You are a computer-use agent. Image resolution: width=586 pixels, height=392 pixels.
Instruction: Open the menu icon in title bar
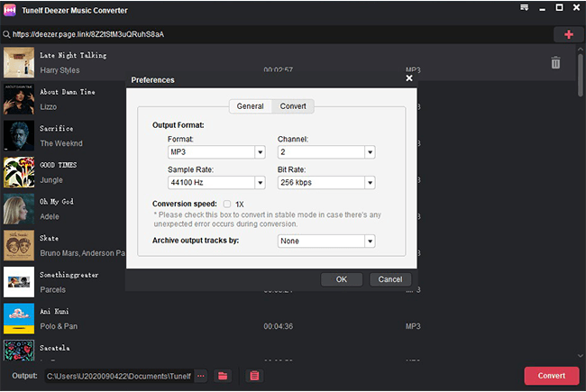(x=524, y=8)
